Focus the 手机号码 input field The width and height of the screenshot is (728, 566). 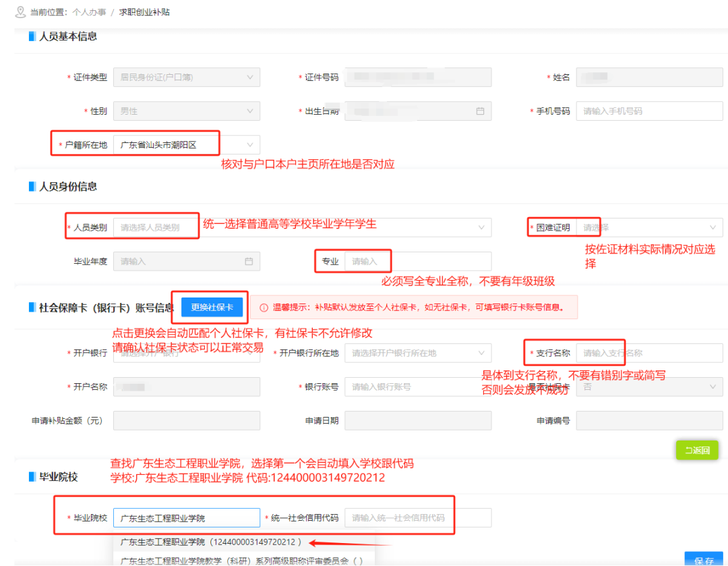tap(650, 111)
